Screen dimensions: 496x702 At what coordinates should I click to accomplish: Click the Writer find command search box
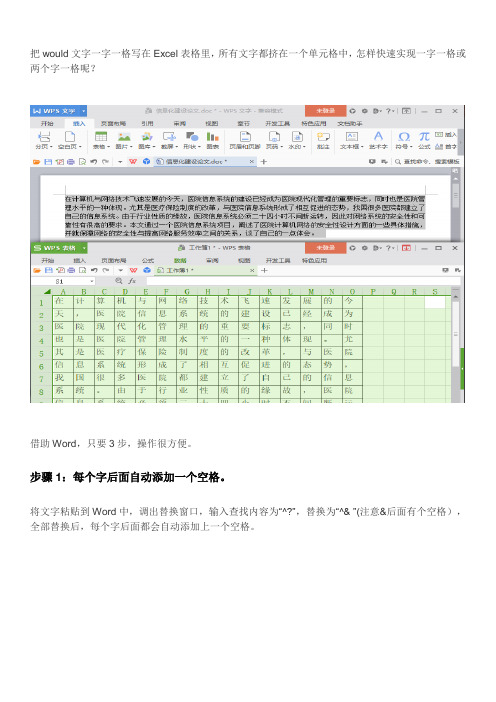coord(427,162)
